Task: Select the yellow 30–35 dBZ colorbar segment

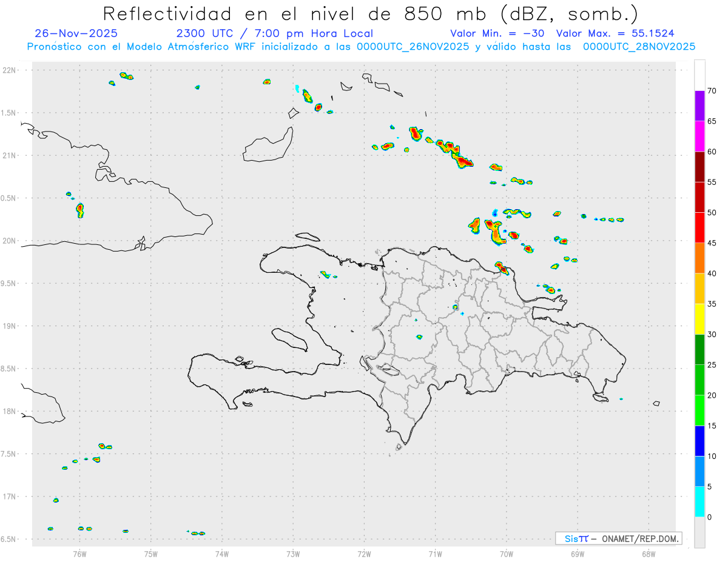Action: (699, 319)
